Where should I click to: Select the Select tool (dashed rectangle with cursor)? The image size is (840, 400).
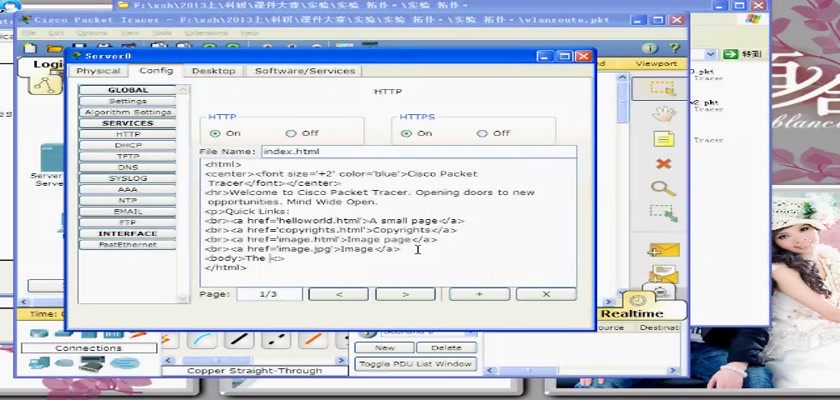click(664, 89)
